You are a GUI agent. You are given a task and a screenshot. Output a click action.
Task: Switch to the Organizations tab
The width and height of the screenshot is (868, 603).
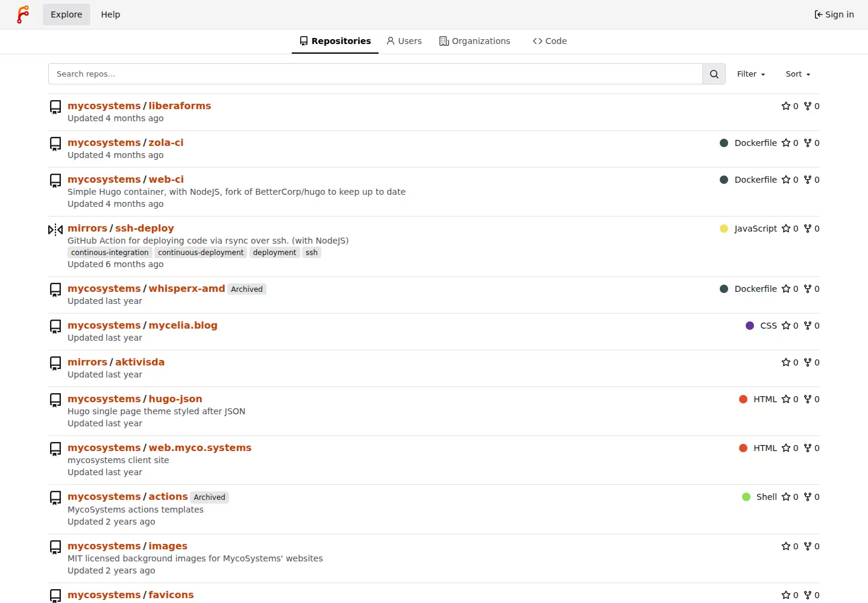point(475,41)
